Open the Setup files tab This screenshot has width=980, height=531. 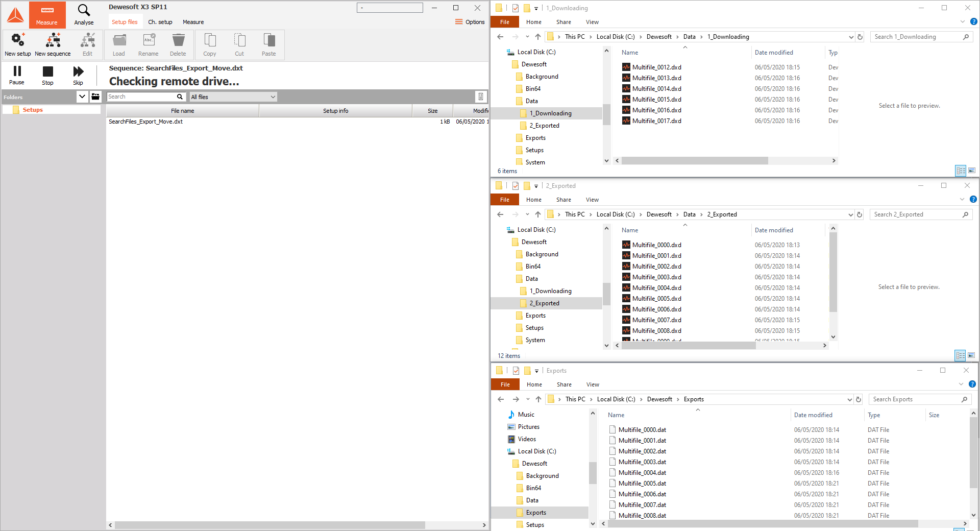click(125, 22)
